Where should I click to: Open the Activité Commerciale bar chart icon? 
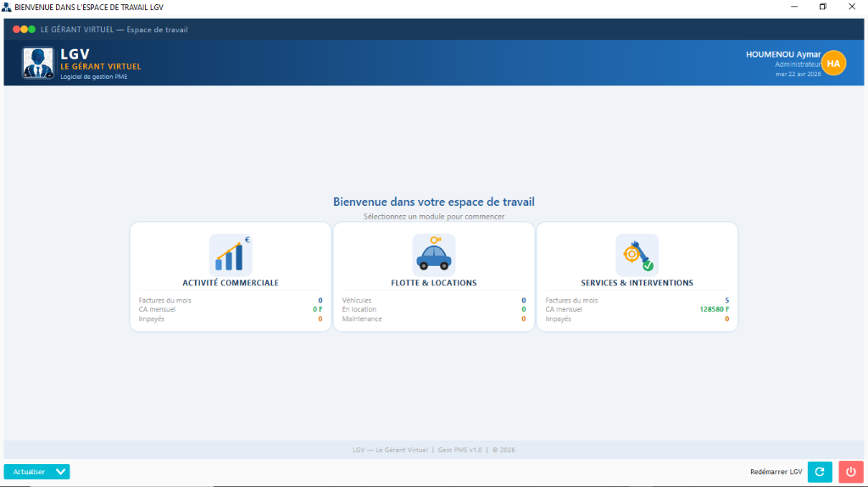click(x=231, y=255)
